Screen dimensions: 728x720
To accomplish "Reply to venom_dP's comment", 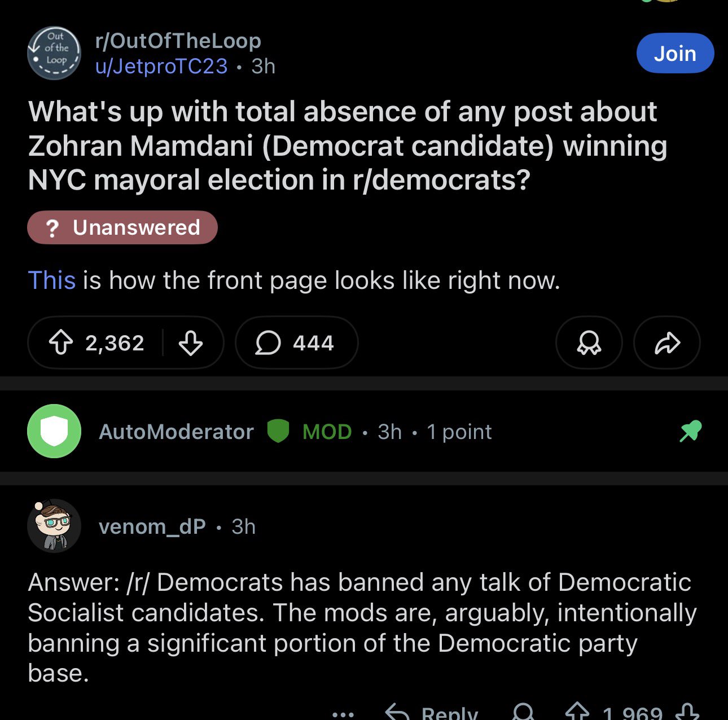I will point(432,712).
